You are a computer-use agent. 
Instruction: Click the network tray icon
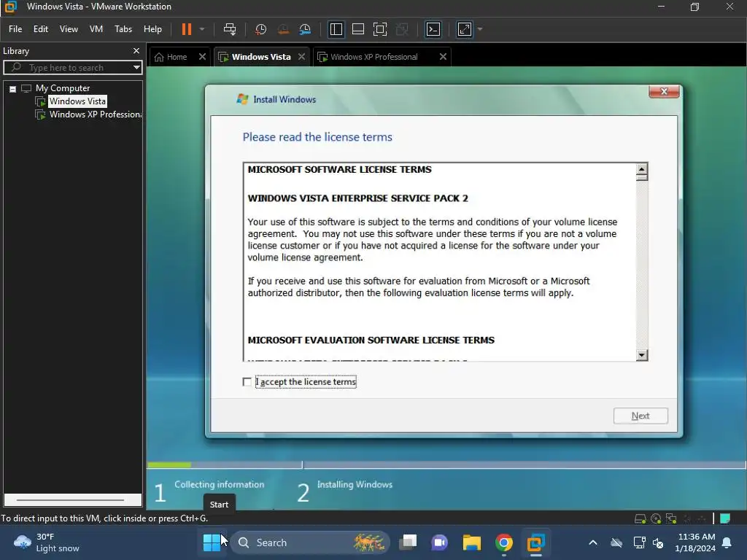(x=639, y=542)
